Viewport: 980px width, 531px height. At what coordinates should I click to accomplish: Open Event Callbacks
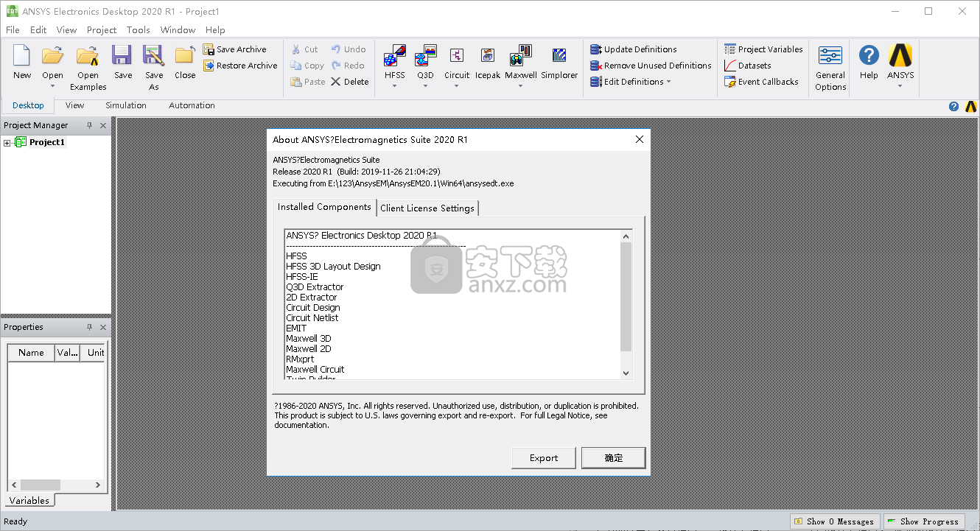point(761,82)
